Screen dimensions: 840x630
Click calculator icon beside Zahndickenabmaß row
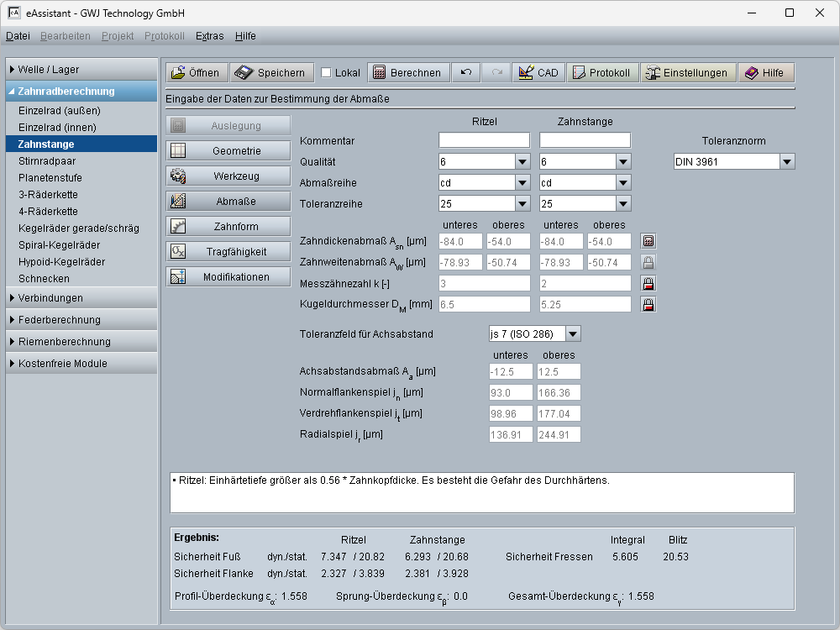click(x=648, y=242)
